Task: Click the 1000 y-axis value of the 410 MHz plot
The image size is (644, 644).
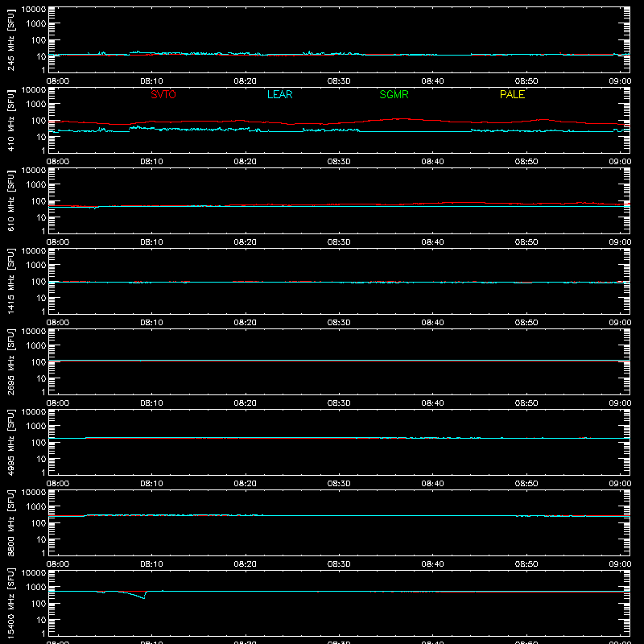Action: tap(36, 105)
